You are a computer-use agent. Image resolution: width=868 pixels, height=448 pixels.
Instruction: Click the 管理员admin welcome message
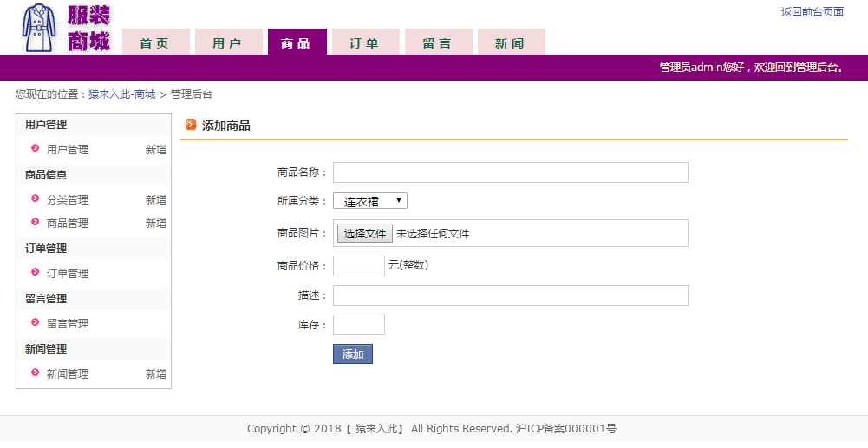pyautogui.click(x=751, y=68)
